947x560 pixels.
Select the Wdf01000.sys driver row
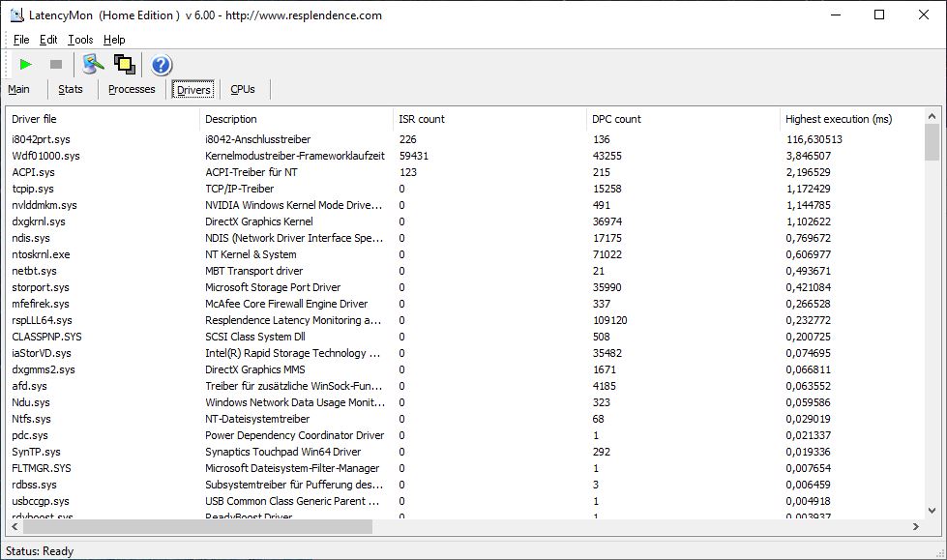click(x=45, y=156)
